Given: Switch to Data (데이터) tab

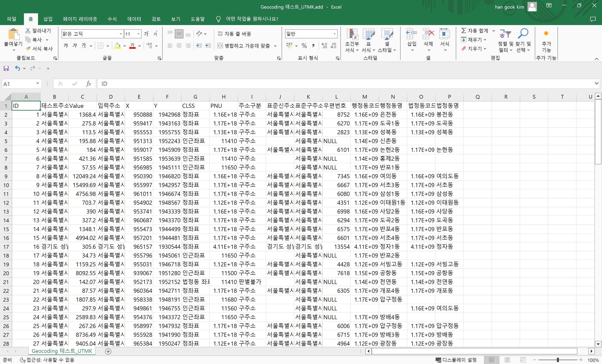Looking at the screenshot, I should (134, 19).
